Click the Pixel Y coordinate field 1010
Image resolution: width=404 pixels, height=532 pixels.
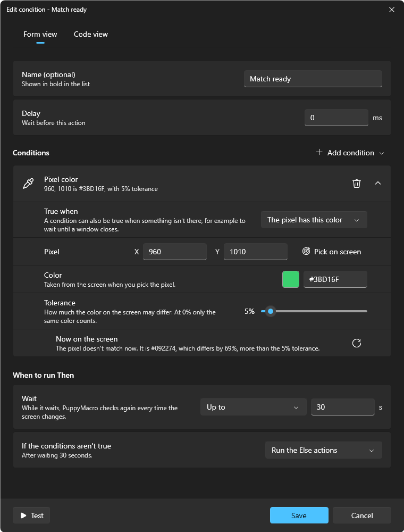tap(256, 252)
